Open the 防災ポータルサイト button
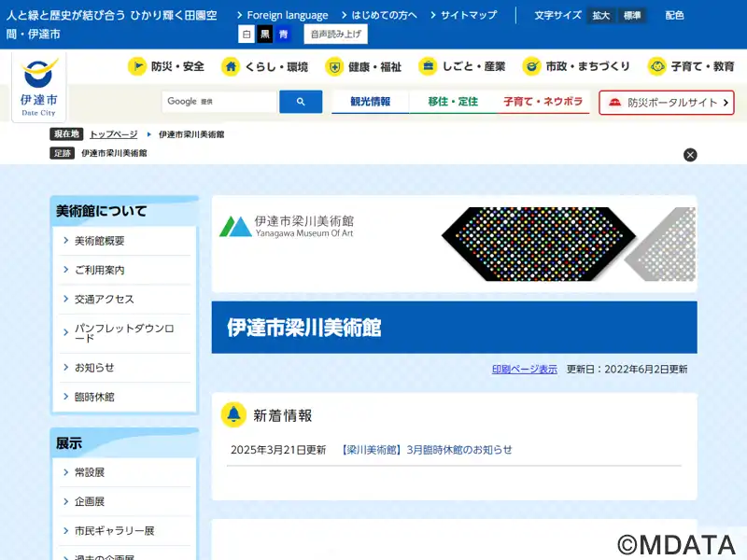Image resolution: width=747 pixels, height=560 pixels. tap(667, 103)
